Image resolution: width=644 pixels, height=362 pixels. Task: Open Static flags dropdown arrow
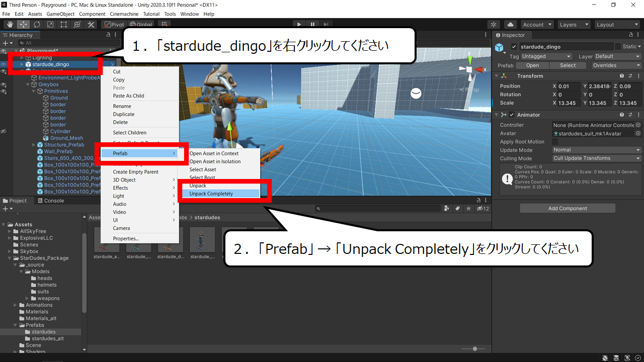(639, 47)
